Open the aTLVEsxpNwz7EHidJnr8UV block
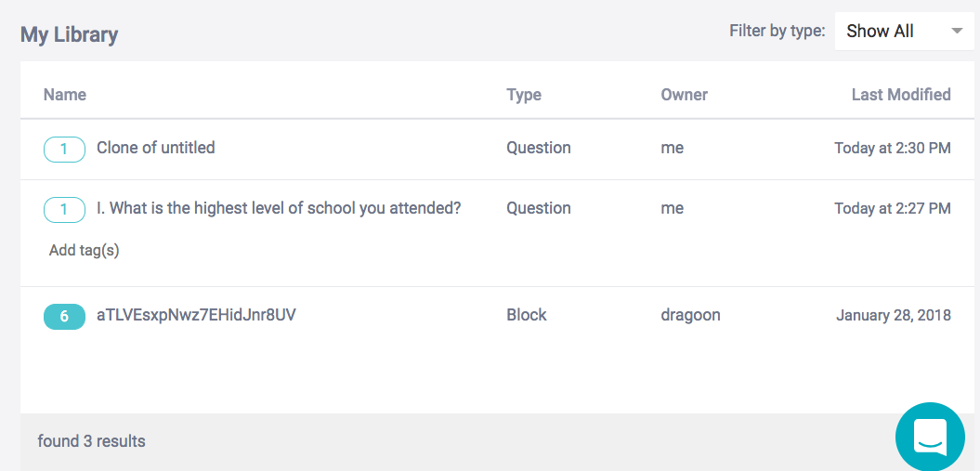The width and height of the screenshot is (980, 471). [x=196, y=316]
